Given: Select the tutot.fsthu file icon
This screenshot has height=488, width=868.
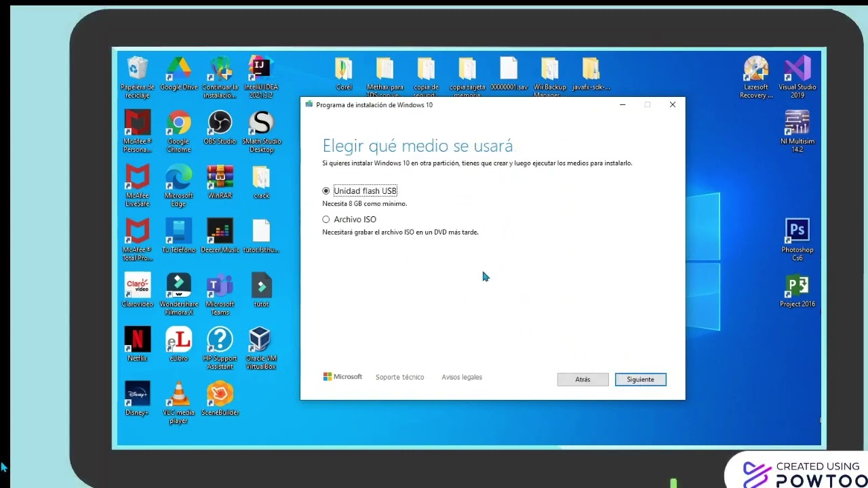Looking at the screenshot, I should click(x=261, y=231).
